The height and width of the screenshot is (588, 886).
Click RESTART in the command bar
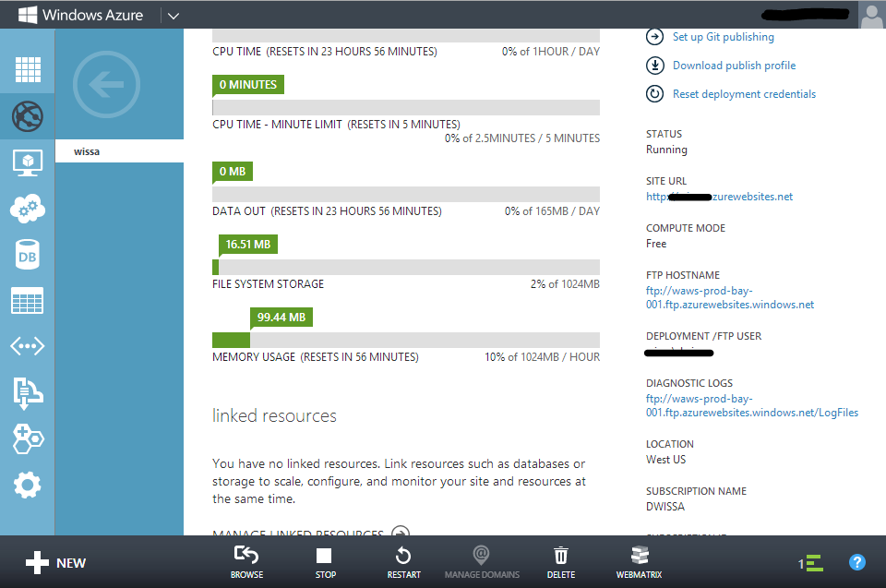point(403,562)
